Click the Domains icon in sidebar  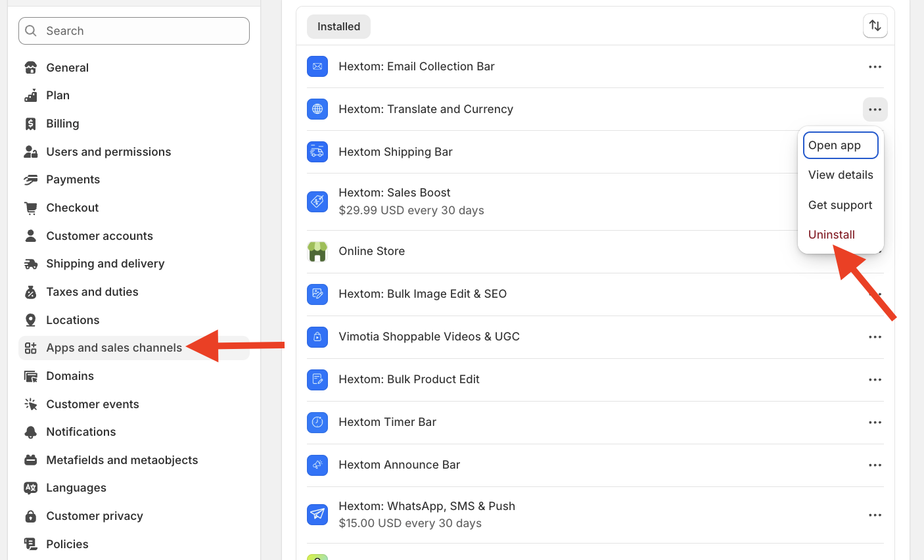(x=31, y=376)
